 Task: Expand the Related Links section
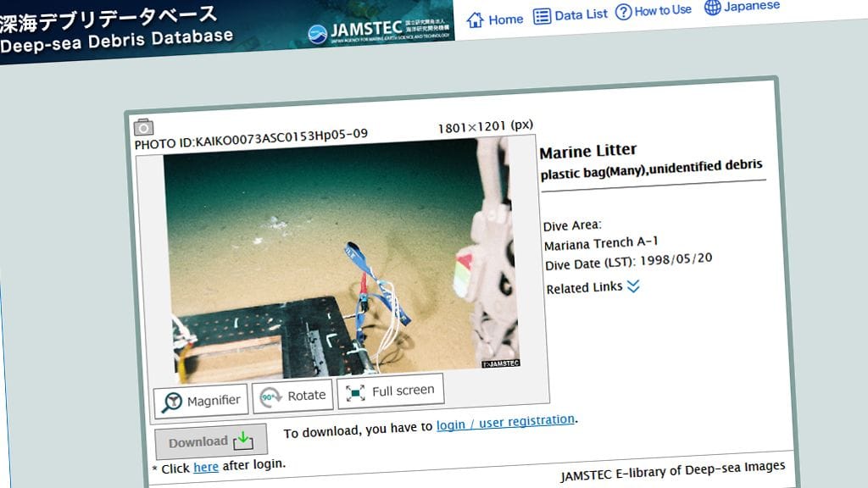pyautogui.click(x=584, y=288)
